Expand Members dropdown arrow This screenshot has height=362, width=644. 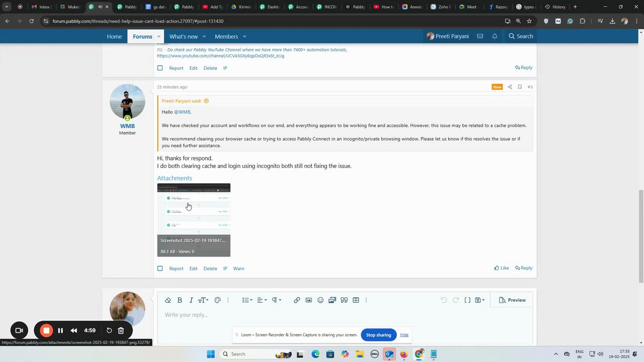(245, 36)
